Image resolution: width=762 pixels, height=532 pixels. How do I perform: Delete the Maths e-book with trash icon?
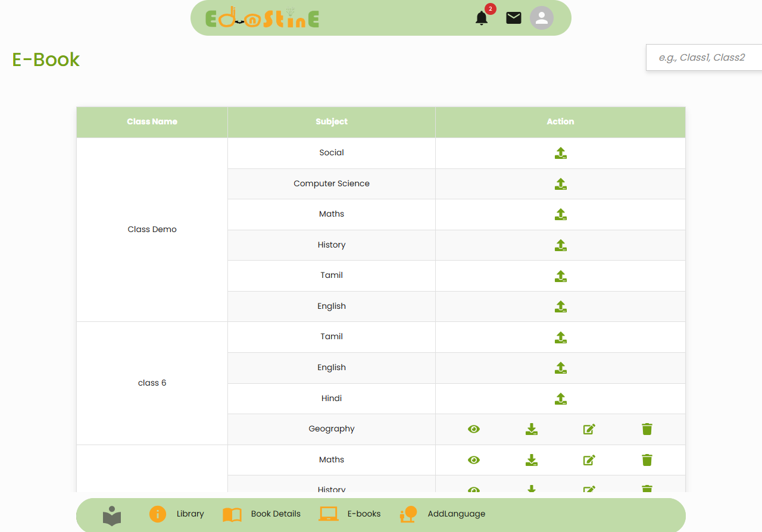(647, 460)
